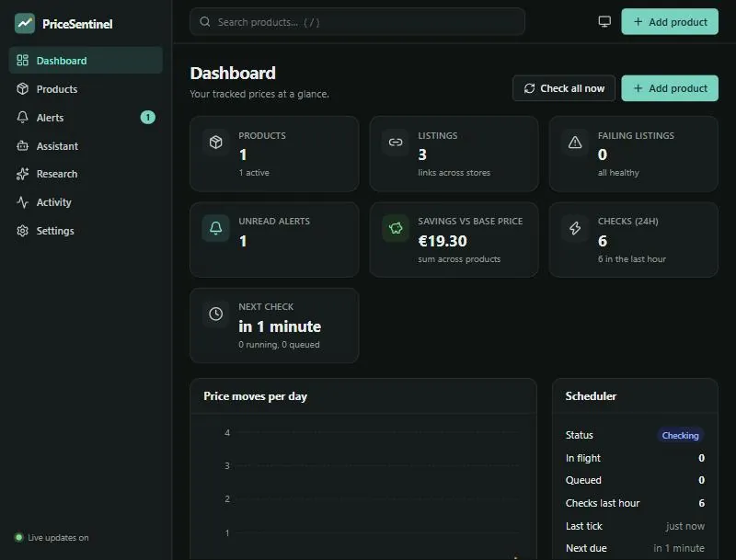
Task: Click the Research sparkles icon in sidebar
Action: click(x=22, y=174)
